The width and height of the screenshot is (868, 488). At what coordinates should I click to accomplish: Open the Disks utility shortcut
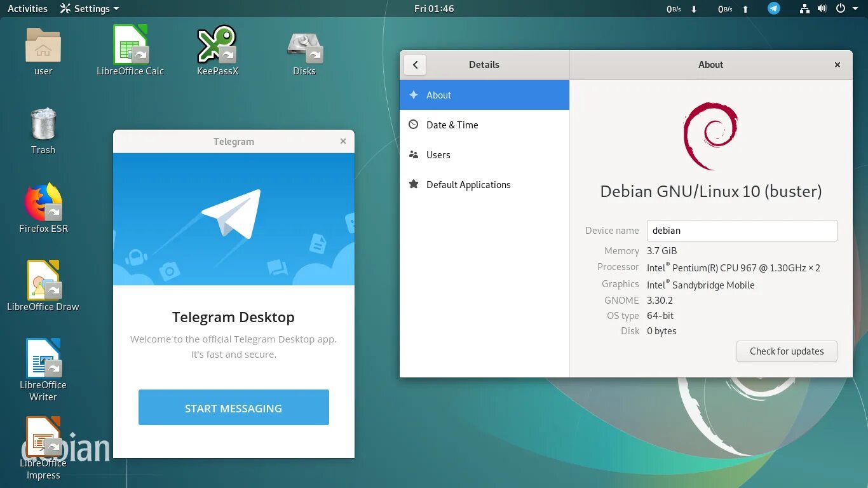click(x=304, y=46)
